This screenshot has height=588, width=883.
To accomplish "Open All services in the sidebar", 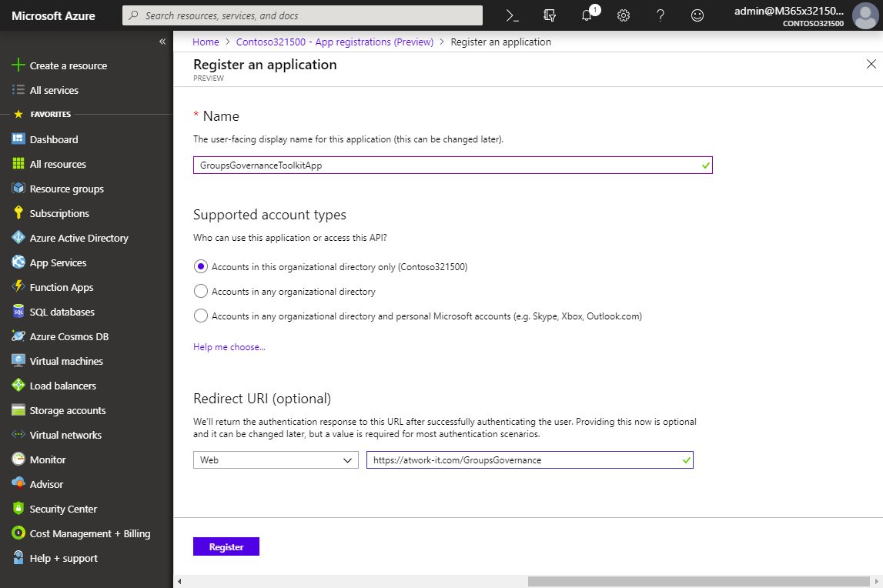I will [x=54, y=90].
